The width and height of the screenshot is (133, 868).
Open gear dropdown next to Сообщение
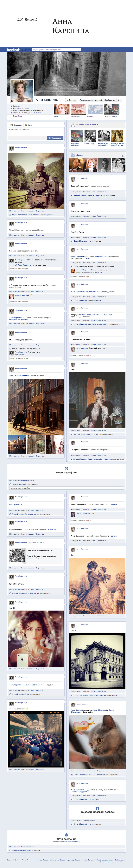(119, 100)
